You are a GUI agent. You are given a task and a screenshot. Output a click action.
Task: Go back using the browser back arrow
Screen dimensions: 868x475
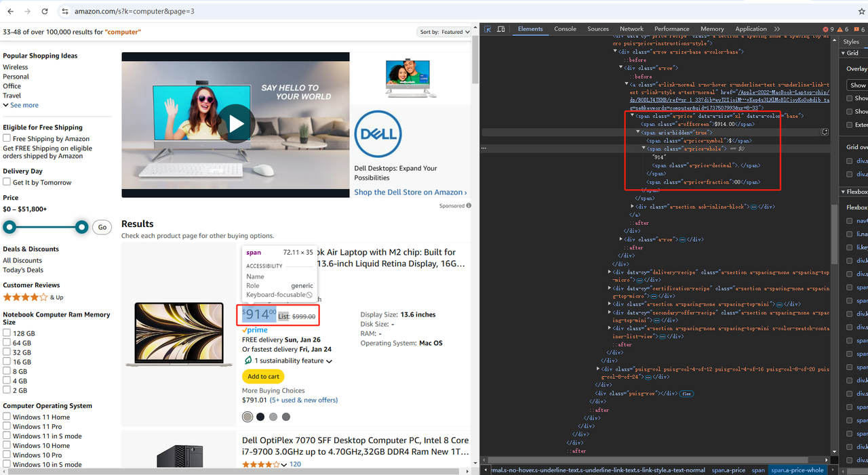(x=9, y=12)
